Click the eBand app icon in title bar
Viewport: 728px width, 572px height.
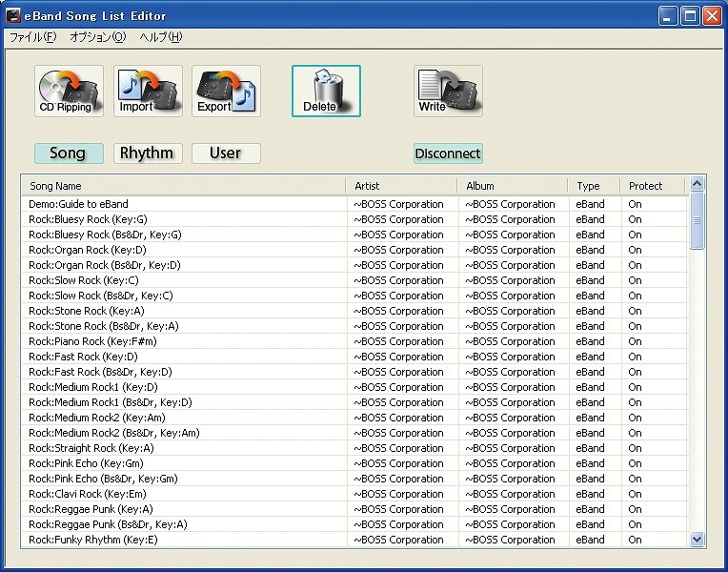(13, 15)
